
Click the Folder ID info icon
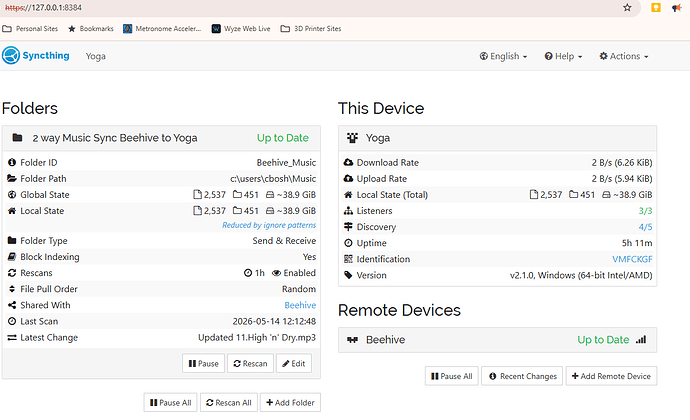[x=12, y=162]
